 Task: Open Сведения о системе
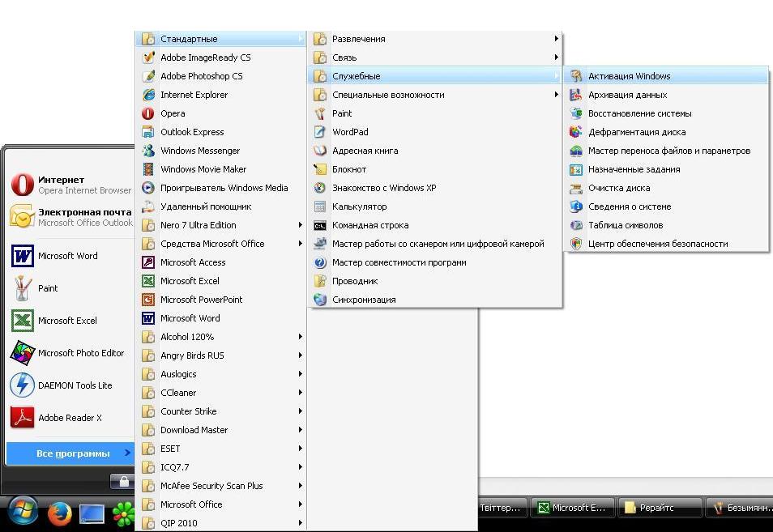point(667,206)
